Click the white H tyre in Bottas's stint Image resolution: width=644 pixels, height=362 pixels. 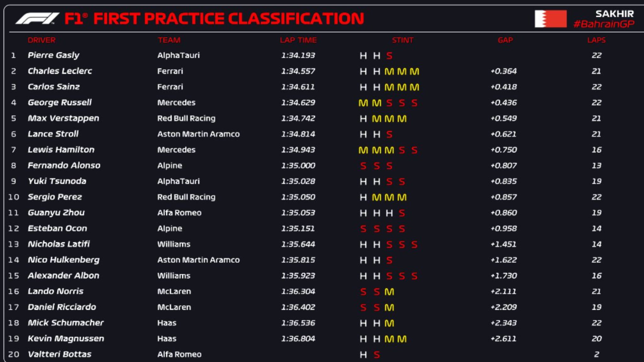pyautogui.click(x=363, y=355)
